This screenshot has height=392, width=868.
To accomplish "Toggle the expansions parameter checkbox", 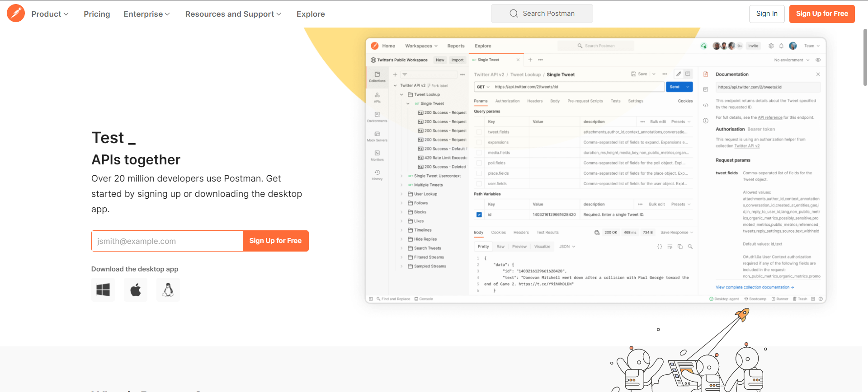I will (479, 142).
